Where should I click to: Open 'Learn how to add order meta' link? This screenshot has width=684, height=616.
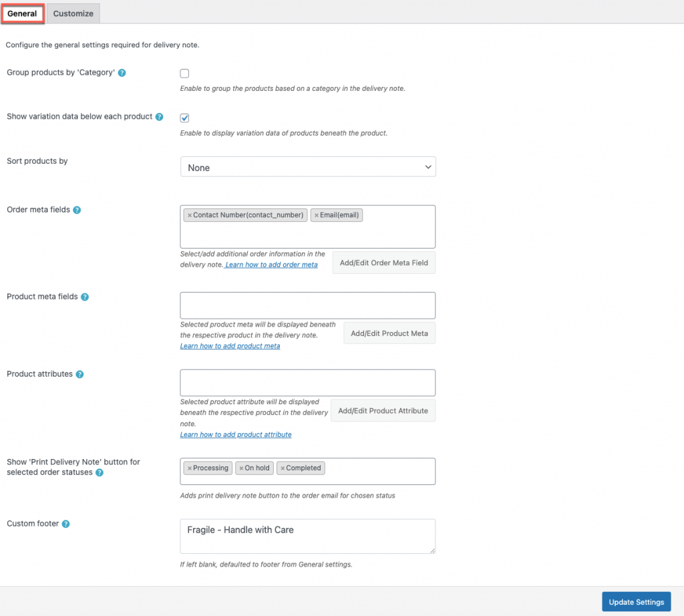[271, 265]
